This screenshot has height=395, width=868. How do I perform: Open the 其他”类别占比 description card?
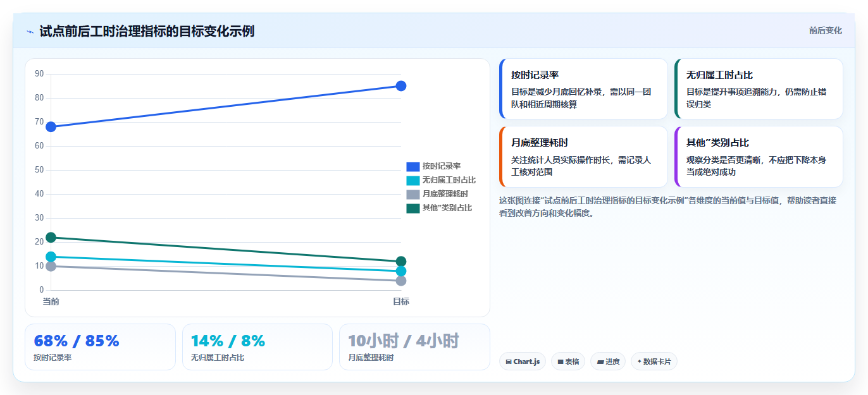pos(759,157)
